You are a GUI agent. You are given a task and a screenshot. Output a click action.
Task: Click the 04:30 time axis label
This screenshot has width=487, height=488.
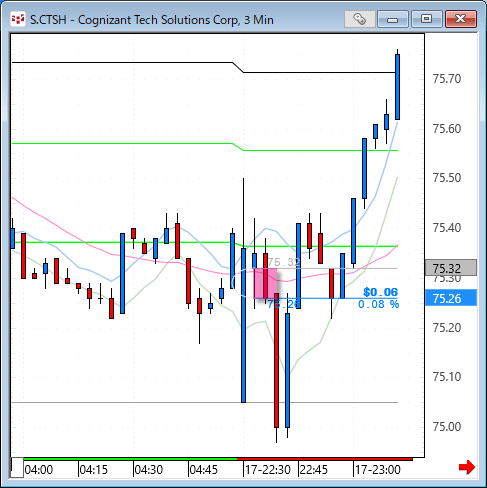point(149,470)
